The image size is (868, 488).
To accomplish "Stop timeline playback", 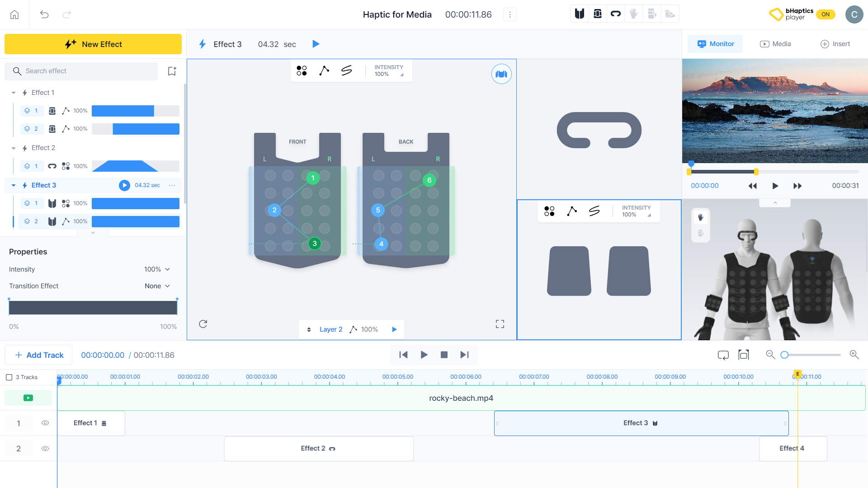I will click(444, 355).
